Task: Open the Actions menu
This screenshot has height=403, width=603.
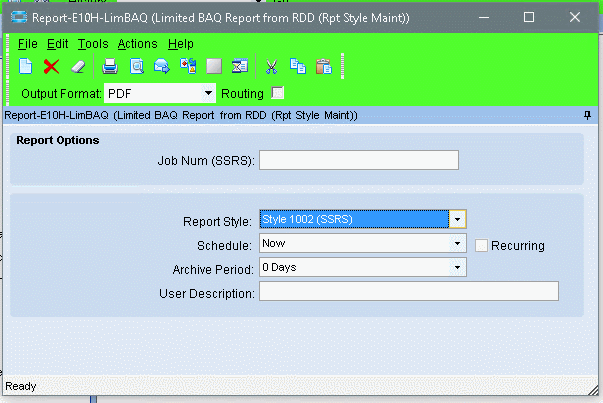Action: pyautogui.click(x=137, y=44)
